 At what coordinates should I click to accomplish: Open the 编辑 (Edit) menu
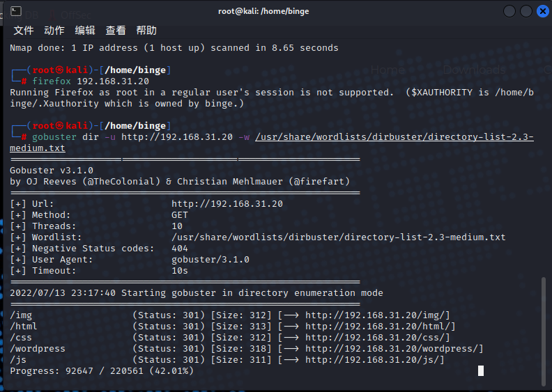(85, 31)
